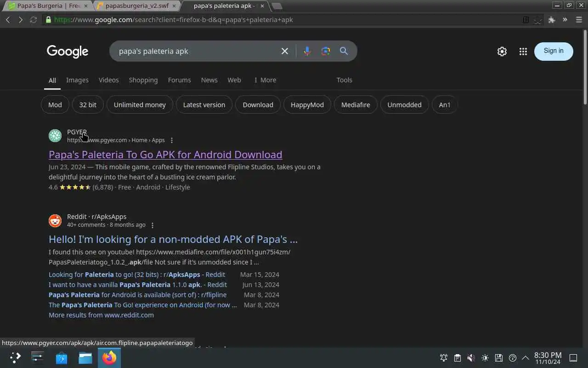Open the Tools search options
Image resolution: width=588 pixels, height=368 pixels.
click(x=344, y=80)
